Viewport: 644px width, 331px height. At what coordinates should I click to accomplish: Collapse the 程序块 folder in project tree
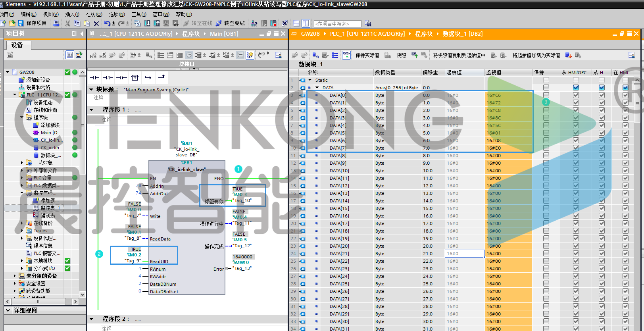(22, 117)
